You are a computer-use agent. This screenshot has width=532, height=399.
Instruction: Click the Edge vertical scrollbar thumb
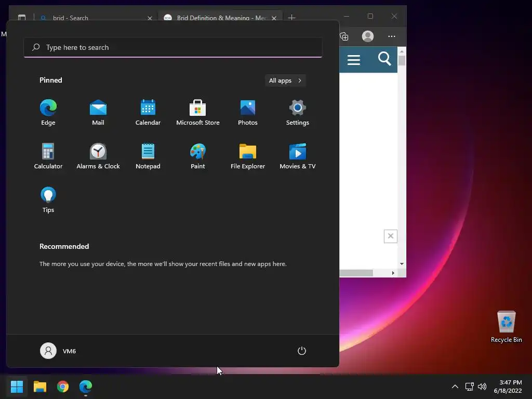pyautogui.click(x=402, y=60)
